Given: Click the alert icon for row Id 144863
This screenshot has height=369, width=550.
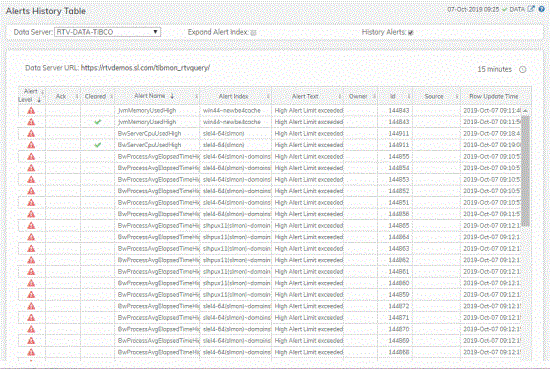Looking at the screenshot, I should (x=31, y=249).
